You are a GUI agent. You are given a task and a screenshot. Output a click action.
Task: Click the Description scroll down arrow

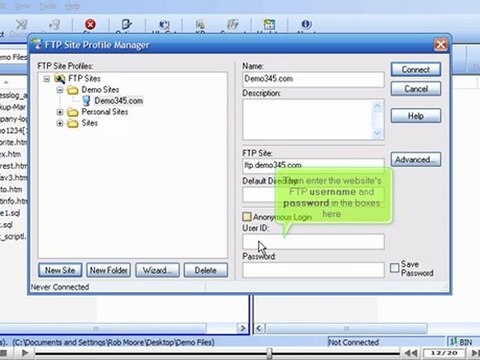pos(377,133)
